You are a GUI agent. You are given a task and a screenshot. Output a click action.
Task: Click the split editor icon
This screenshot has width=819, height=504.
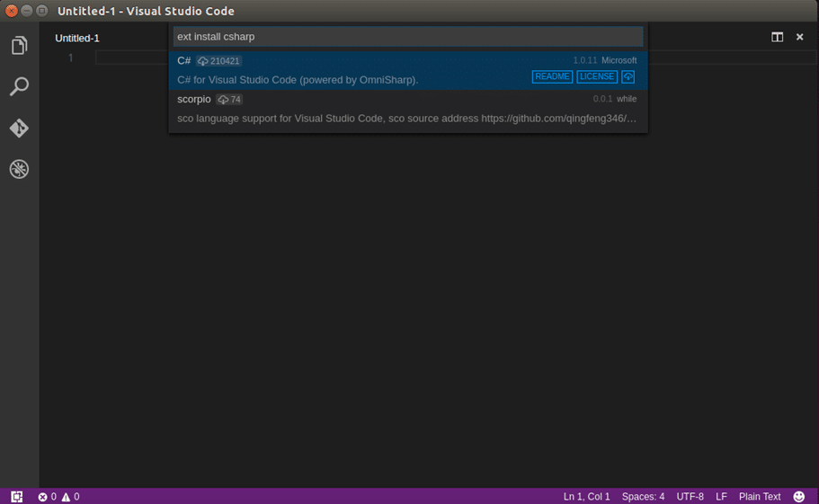[778, 37]
